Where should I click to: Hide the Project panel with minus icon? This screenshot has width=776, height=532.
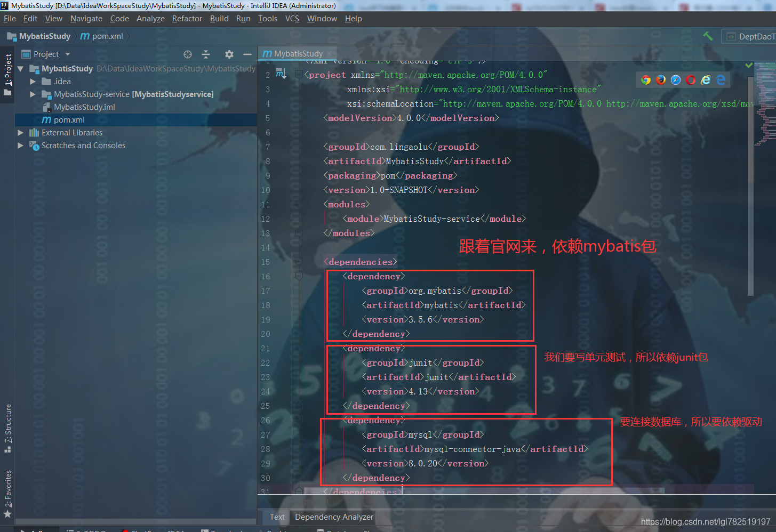[247, 54]
